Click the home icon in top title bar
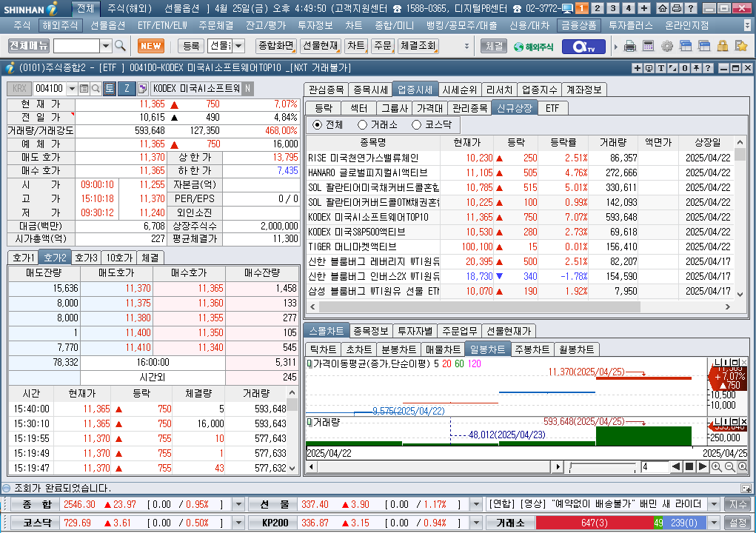This screenshot has width=756, height=533. pyautogui.click(x=663, y=8)
